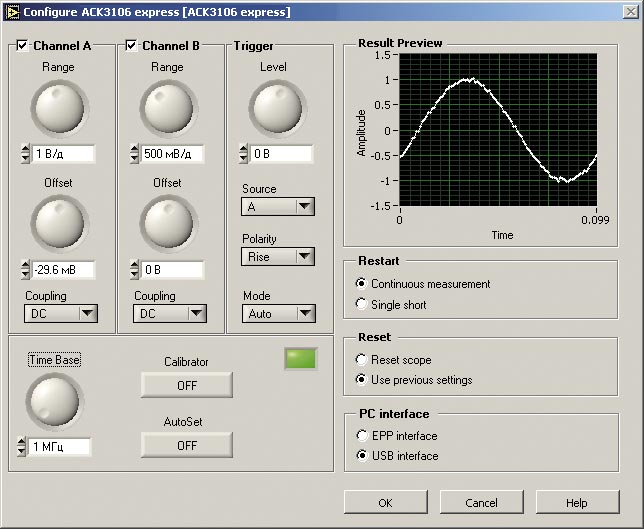This screenshot has height=529, width=644.
Task: Click the Trigger Level knob
Action: [276, 108]
